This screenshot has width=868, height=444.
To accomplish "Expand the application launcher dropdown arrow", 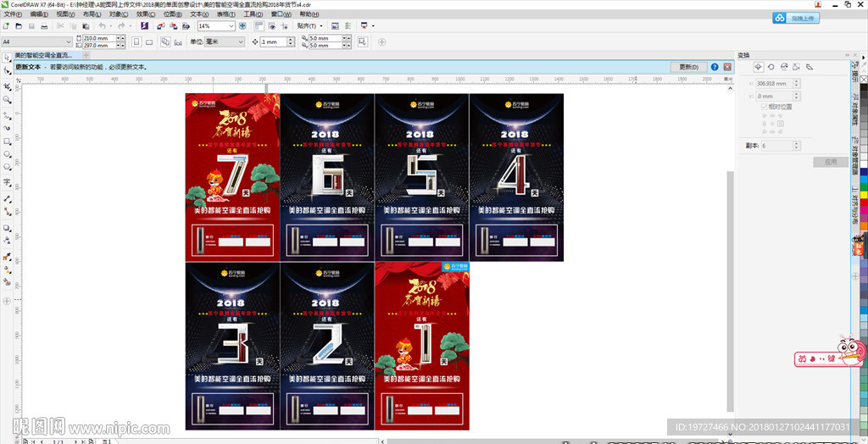I will tap(373, 25).
